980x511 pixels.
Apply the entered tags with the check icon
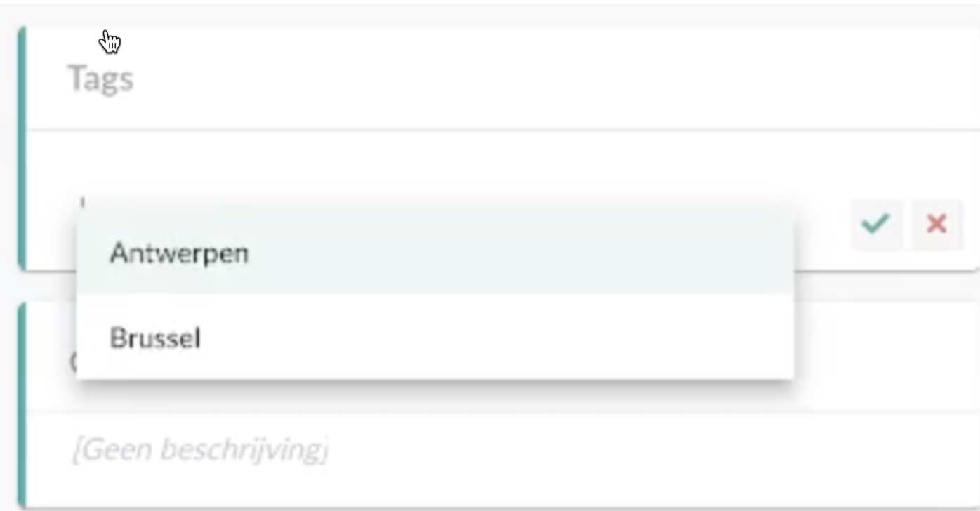pyautogui.click(x=876, y=224)
